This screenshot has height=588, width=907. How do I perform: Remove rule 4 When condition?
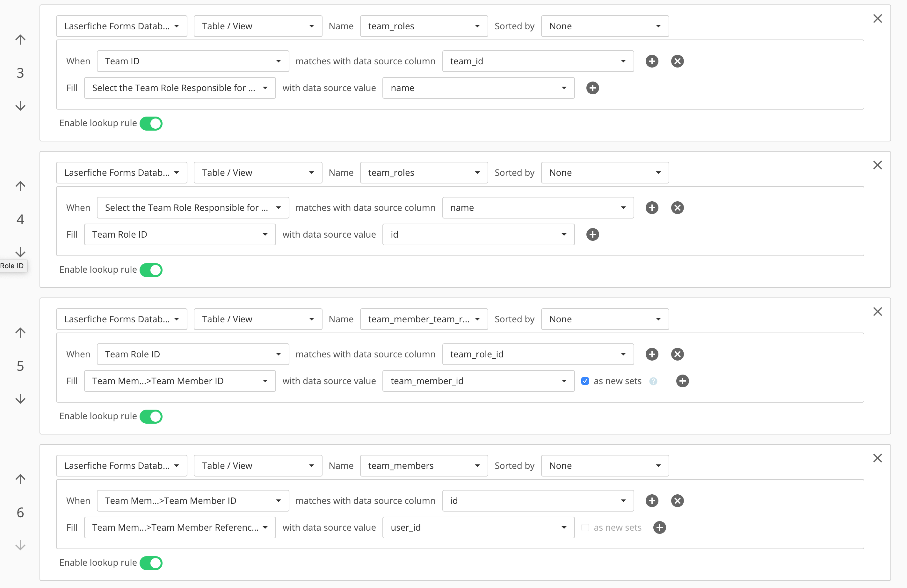tap(677, 208)
